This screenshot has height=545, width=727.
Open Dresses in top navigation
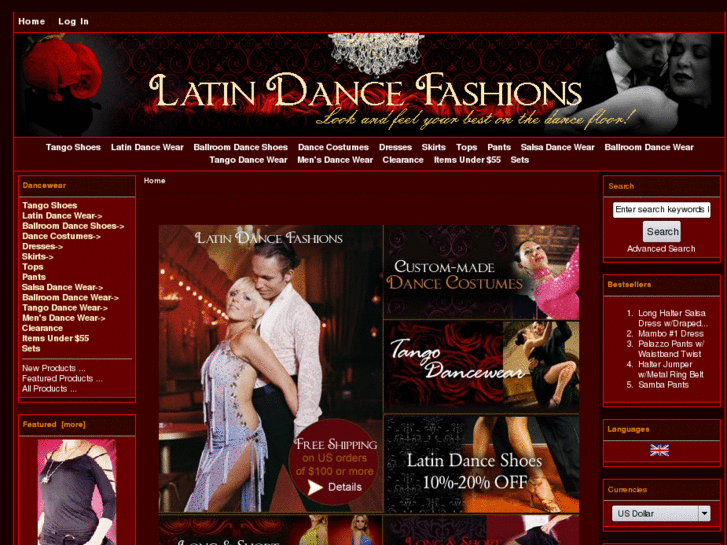[395, 147]
